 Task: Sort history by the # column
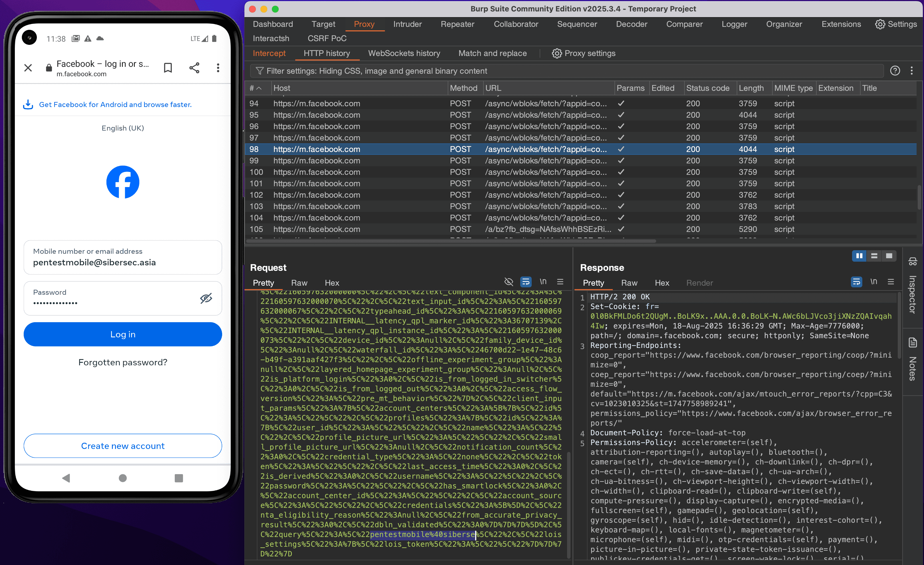coord(255,88)
